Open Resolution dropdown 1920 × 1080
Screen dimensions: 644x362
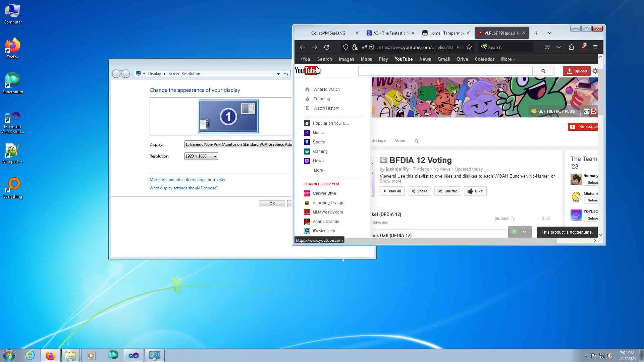coord(201,156)
